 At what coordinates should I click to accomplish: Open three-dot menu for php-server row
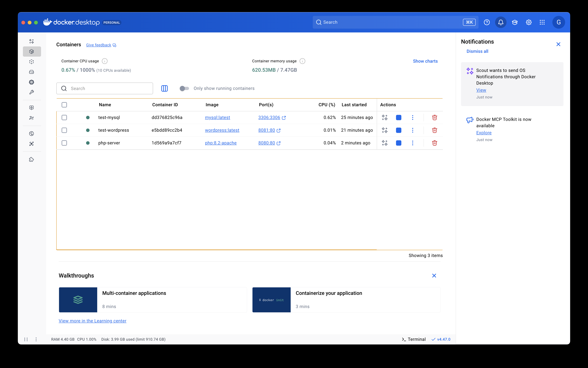[413, 143]
